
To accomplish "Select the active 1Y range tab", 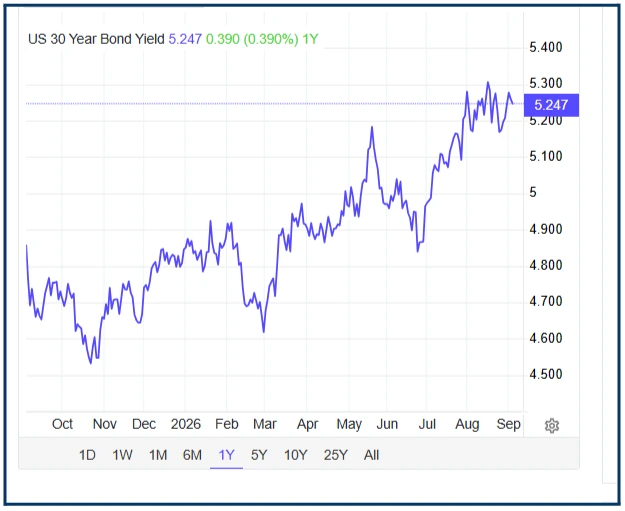I will (226, 455).
